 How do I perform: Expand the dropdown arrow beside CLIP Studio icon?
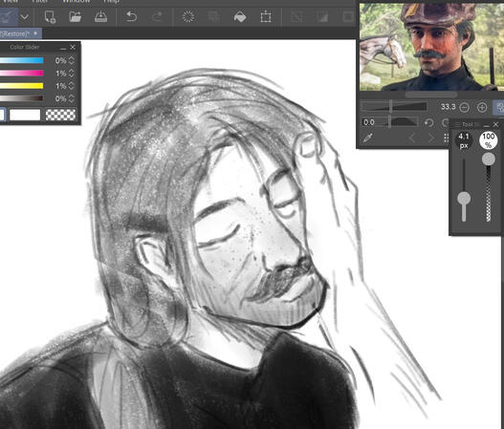tap(25, 16)
